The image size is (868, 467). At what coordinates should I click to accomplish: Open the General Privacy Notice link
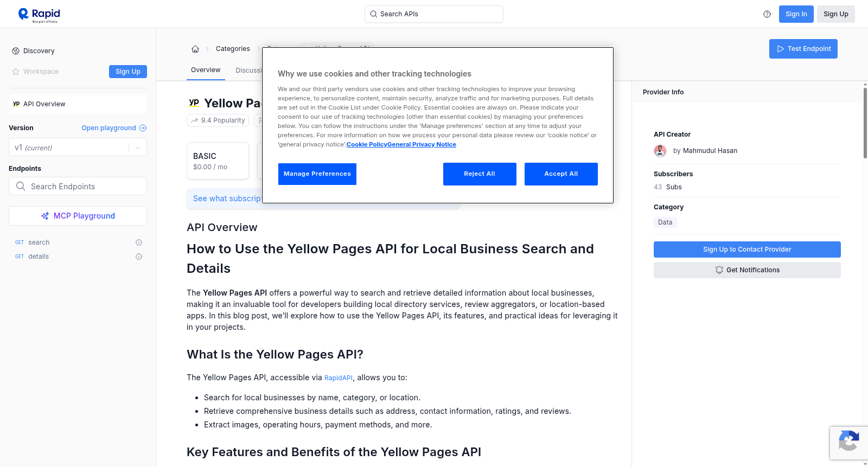click(422, 144)
